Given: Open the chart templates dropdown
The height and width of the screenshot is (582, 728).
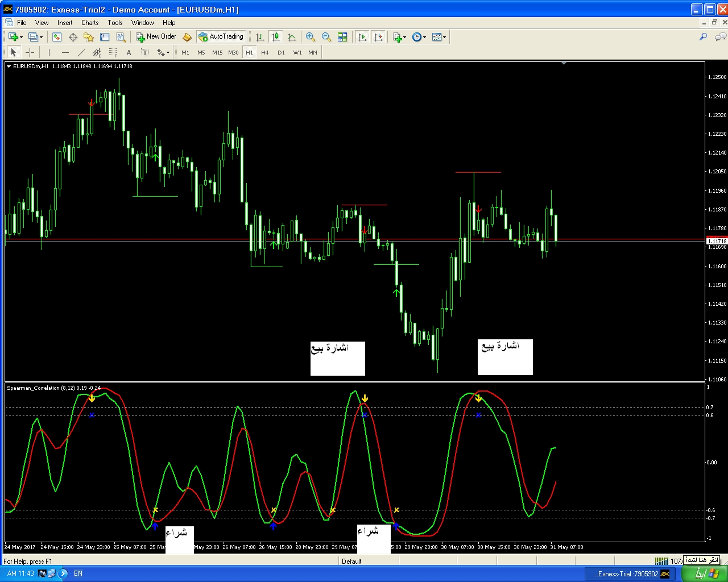Looking at the screenshot, I should pyautogui.click(x=439, y=37).
